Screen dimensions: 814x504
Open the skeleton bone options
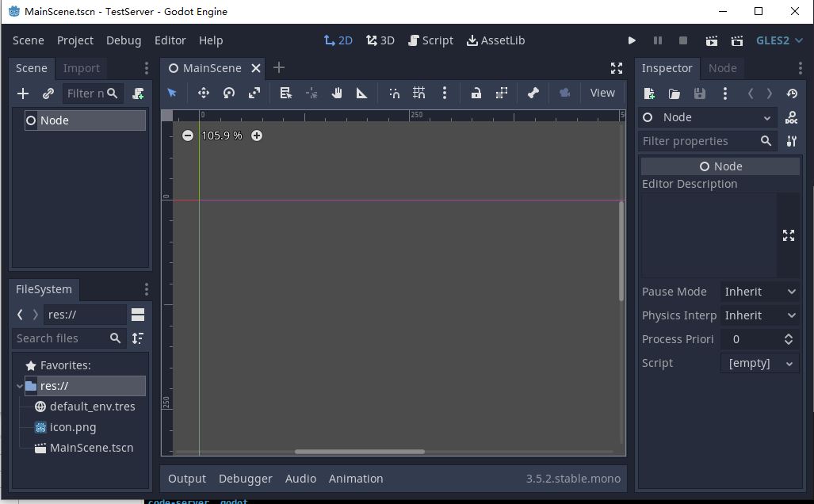[x=533, y=93]
